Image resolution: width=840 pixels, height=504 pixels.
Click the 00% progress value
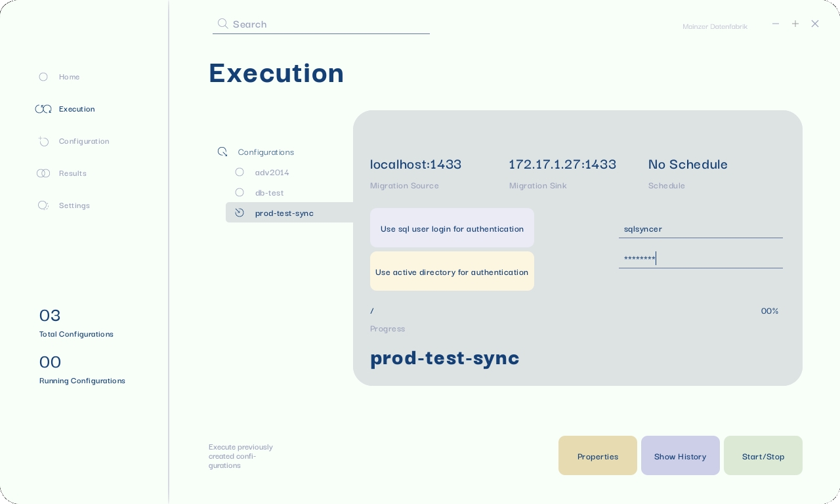[x=770, y=311]
